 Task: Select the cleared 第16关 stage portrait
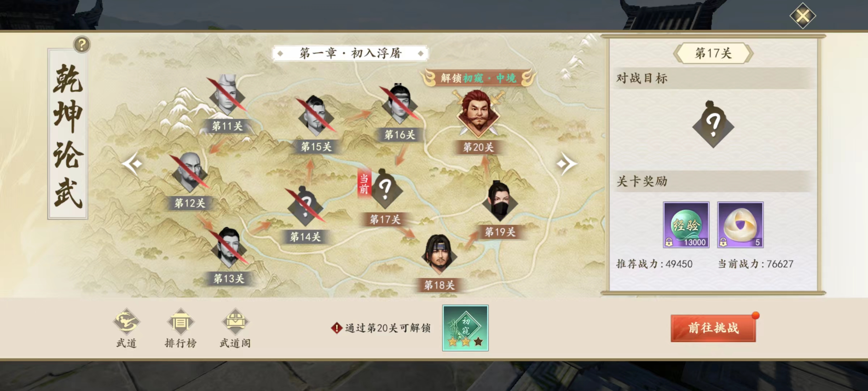pos(399,105)
